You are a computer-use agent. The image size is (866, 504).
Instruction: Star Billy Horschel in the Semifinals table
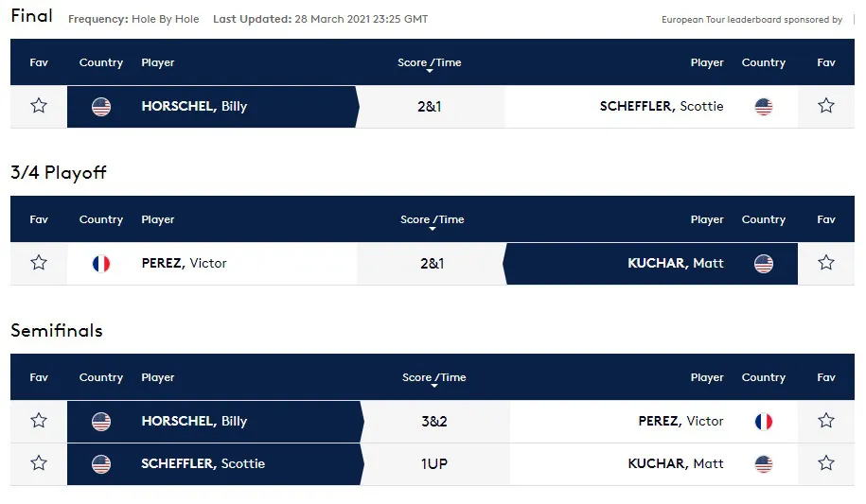click(39, 421)
